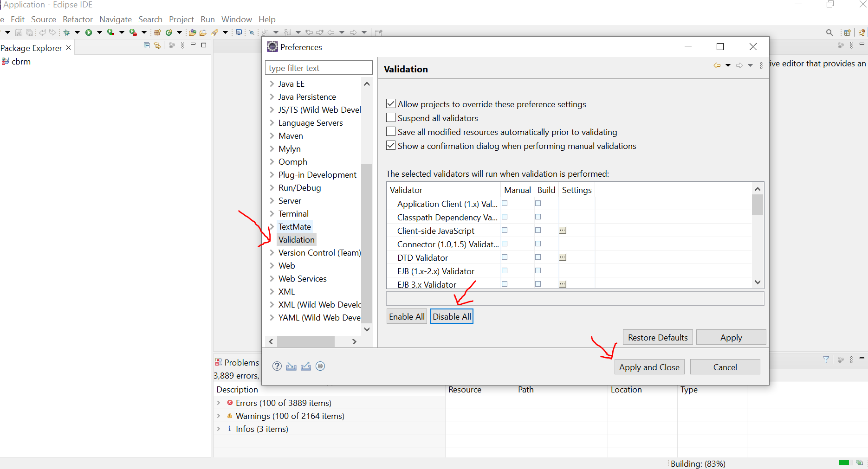The height and width of the screenshot is (469, 868).
Task: Open settings for EJB 3.x Validator
Action: tap(563, 284)
